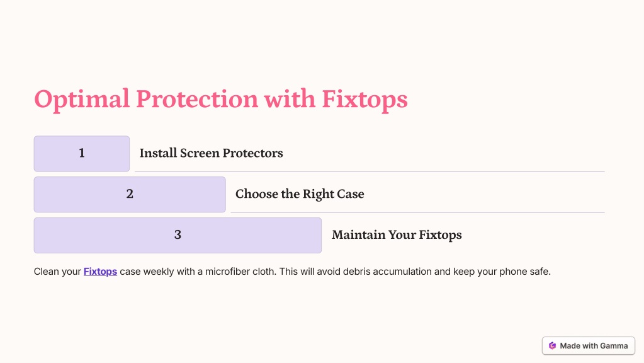Screen dimensions: 644x363
Task: Select the purple box numbered 1
Action: 82,154
